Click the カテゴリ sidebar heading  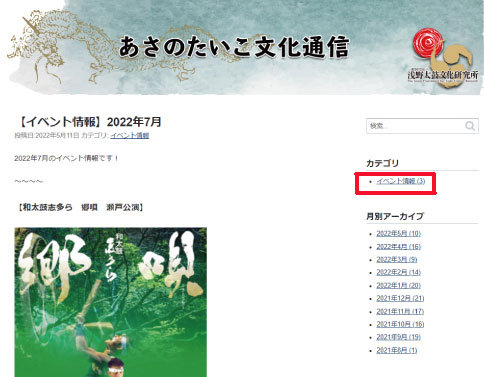tap(382, 163)
